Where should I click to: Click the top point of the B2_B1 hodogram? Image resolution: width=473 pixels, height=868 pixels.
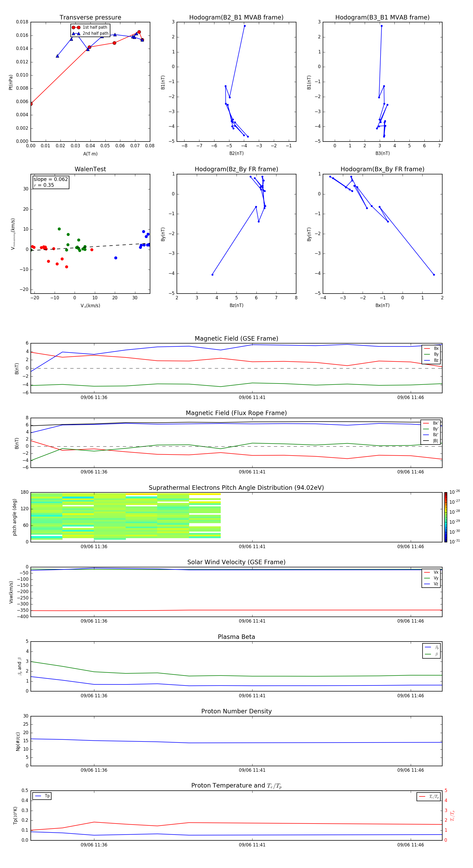point(245,26)
